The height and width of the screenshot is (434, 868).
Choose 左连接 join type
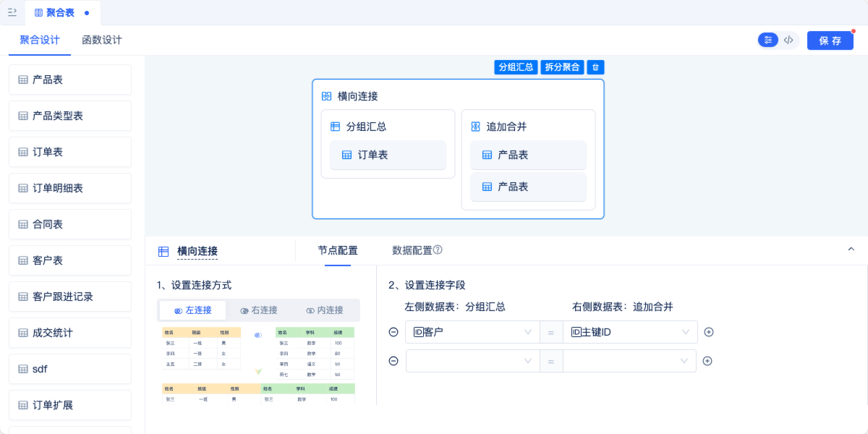click(192, 310)
